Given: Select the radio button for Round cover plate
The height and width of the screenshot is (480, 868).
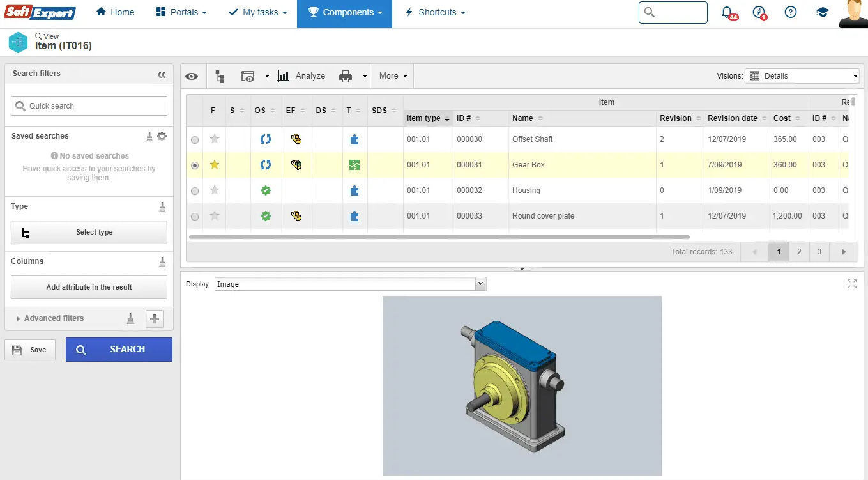Looking at the screenshot, I should [x=194, y=215].
